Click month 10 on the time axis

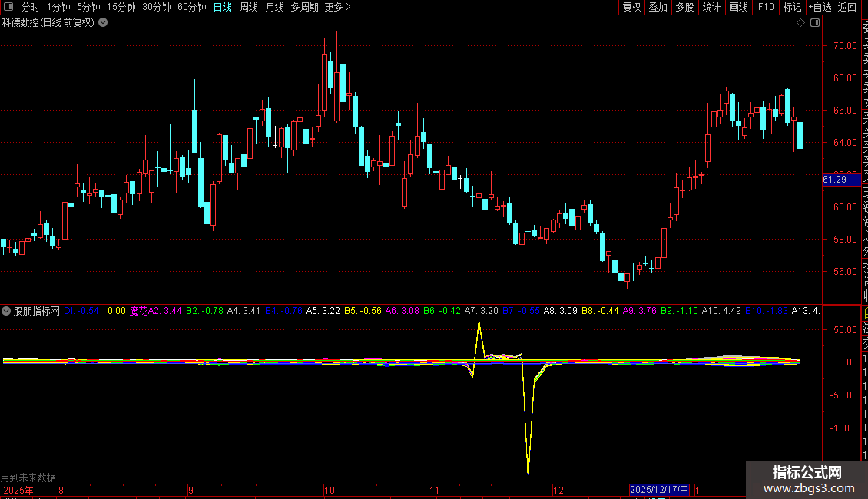[330, 490]
